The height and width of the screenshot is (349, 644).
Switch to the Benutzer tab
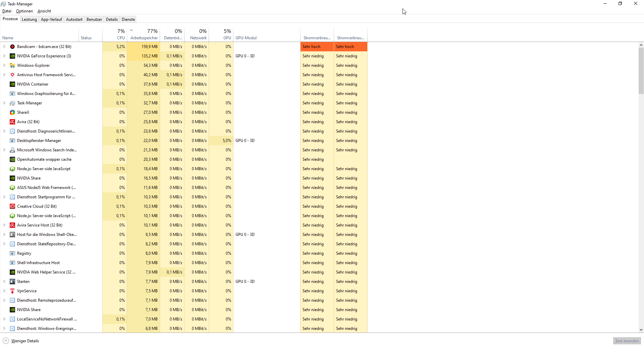tap(94, 19)
